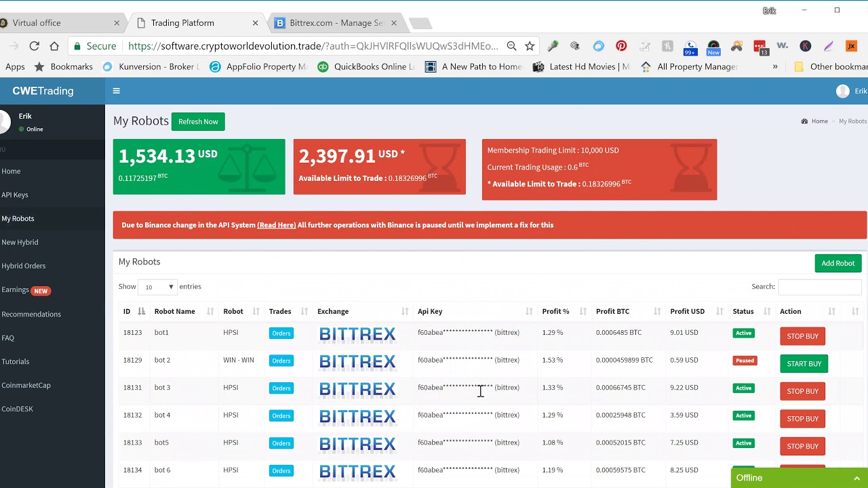
Task: Show more bookmarks with the chevron overflow
Action: click(775, 66)
